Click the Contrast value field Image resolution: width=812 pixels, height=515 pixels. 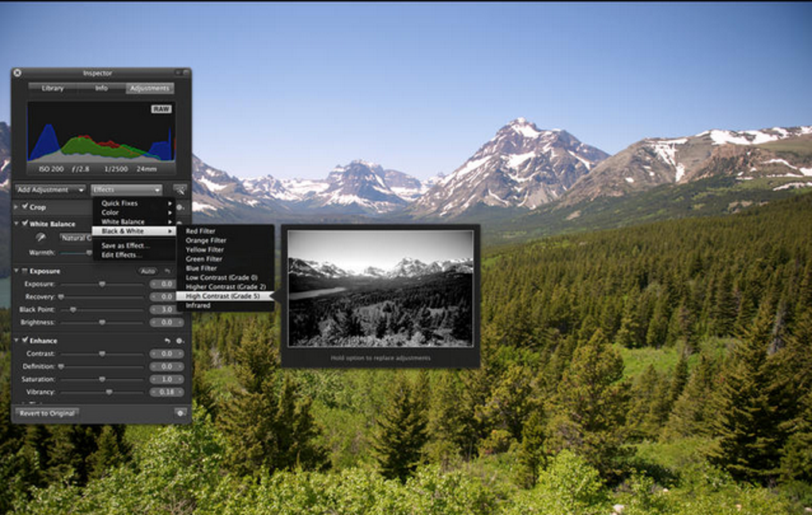(166, 353)
